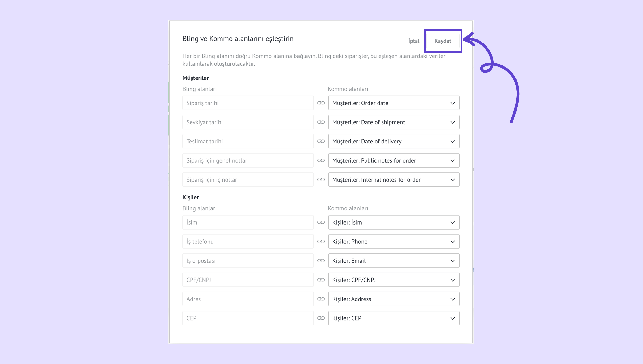Click the Sipariş için genel notlar field

[248, 160]
